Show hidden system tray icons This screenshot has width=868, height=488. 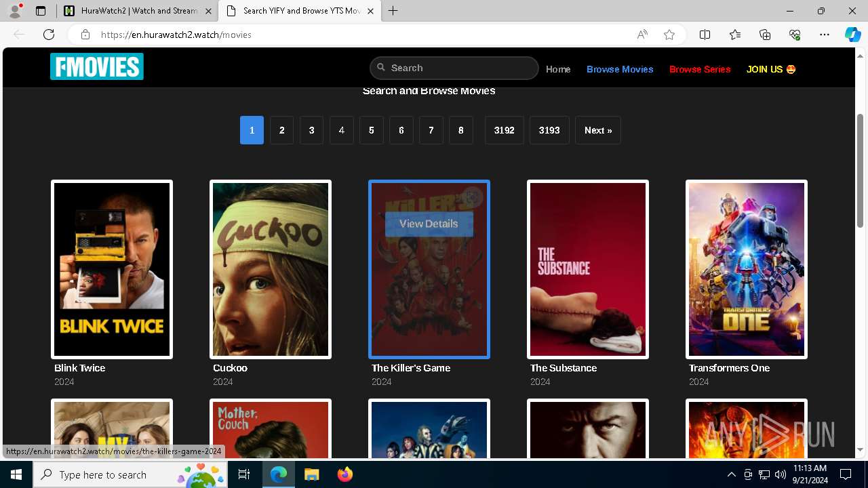click(731, 474)
